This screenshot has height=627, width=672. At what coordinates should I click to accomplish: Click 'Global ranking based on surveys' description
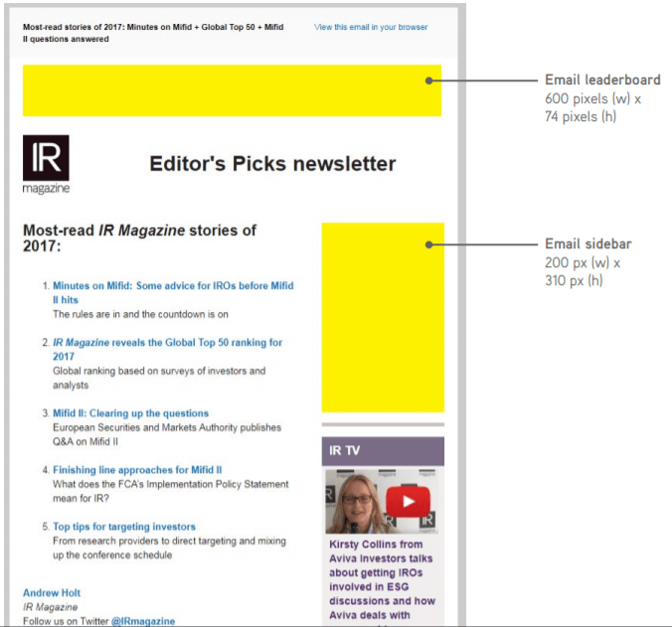pyautogui.click(x=159, y=378)
